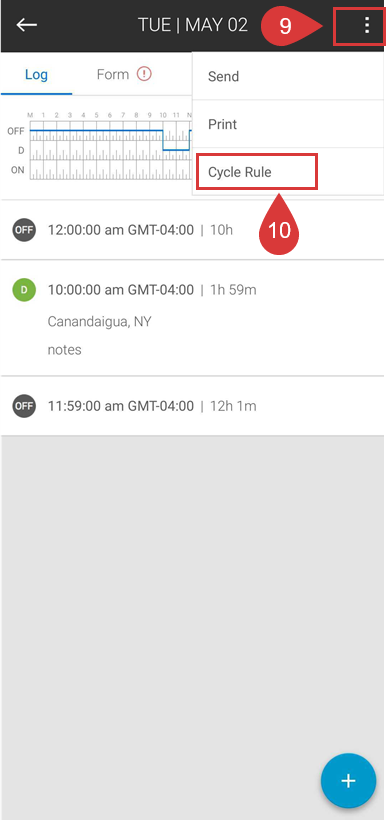Open the 12:00:00 am off-duty entry
Viewport: 386px width, 820px height.
[192, 230]
